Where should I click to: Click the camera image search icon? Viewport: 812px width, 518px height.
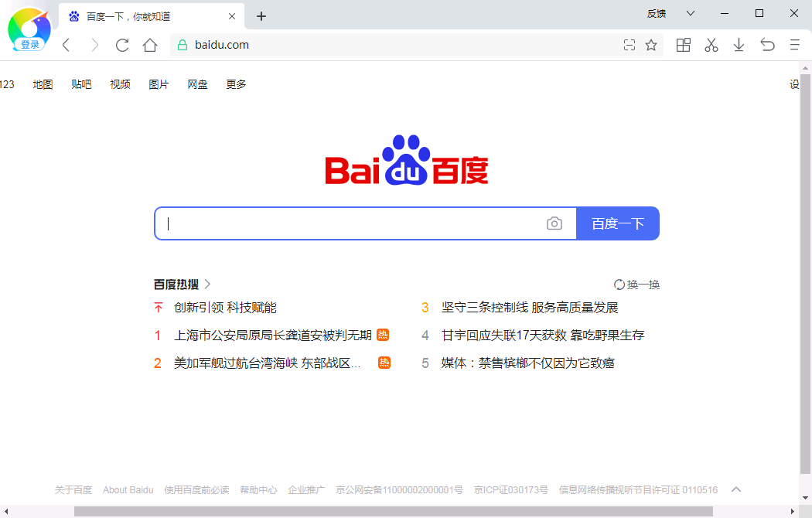pos(554,223)
